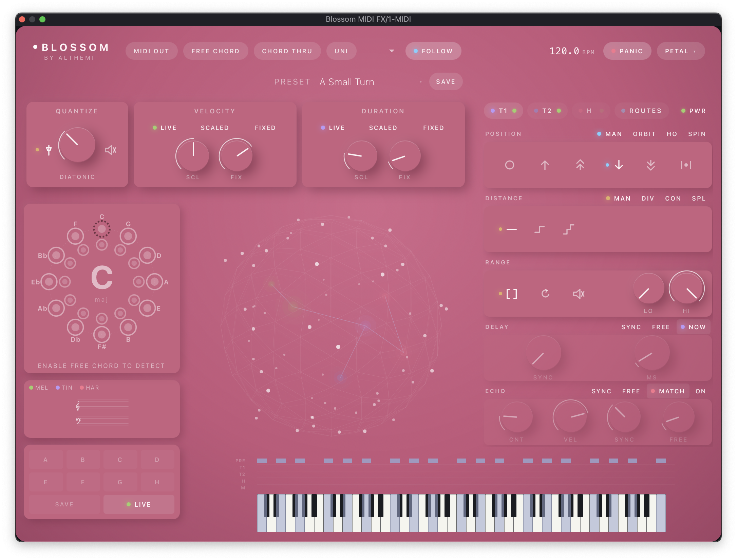Select the single down arrow position icon
The width and height of the screenshot is (737, 560).
pos(619,165)
